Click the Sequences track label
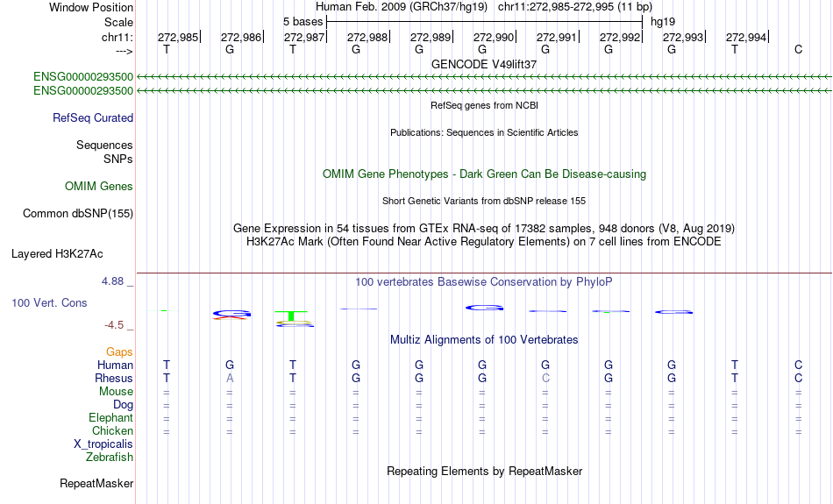833x504 pixels. (104, 145)
